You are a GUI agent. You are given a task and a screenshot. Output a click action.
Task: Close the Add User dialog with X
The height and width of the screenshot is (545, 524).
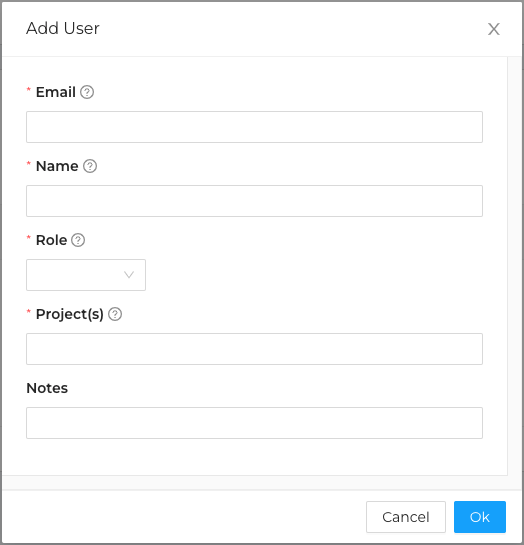pyautogui.click(x=494, y=29)
